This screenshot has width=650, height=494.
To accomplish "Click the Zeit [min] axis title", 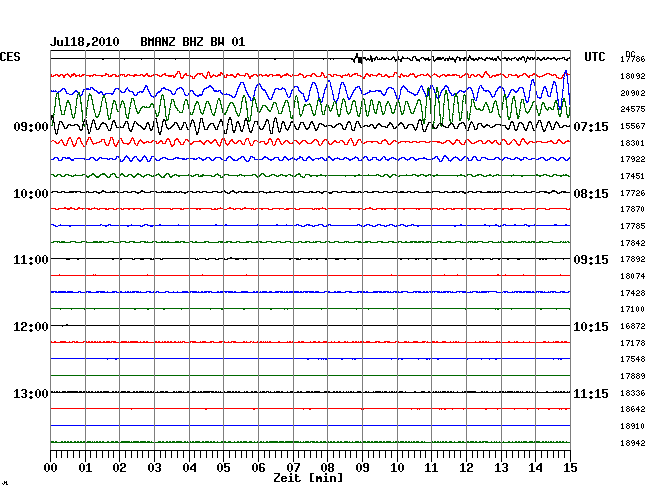I will point(308,478).
